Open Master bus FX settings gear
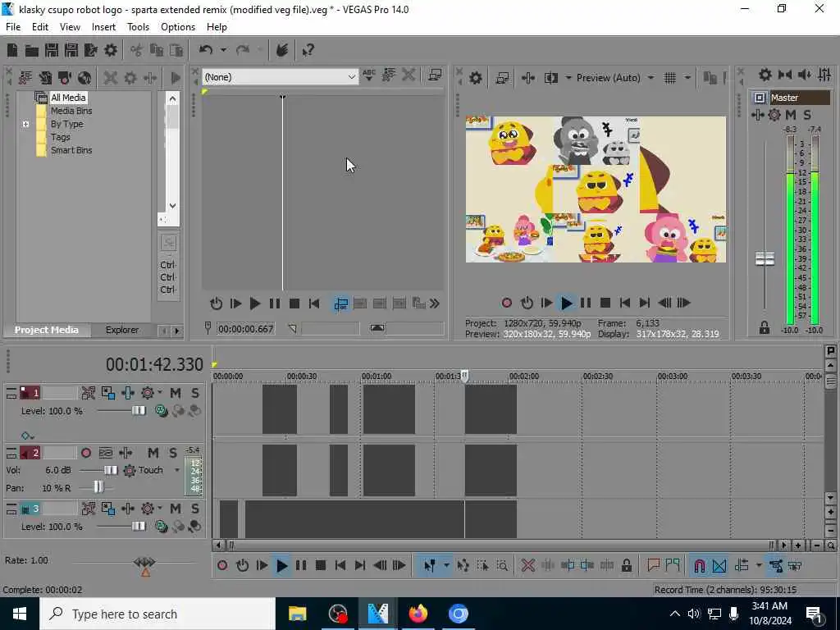The image size is (840, 630). pyautogui.click(x=774, y=115)
